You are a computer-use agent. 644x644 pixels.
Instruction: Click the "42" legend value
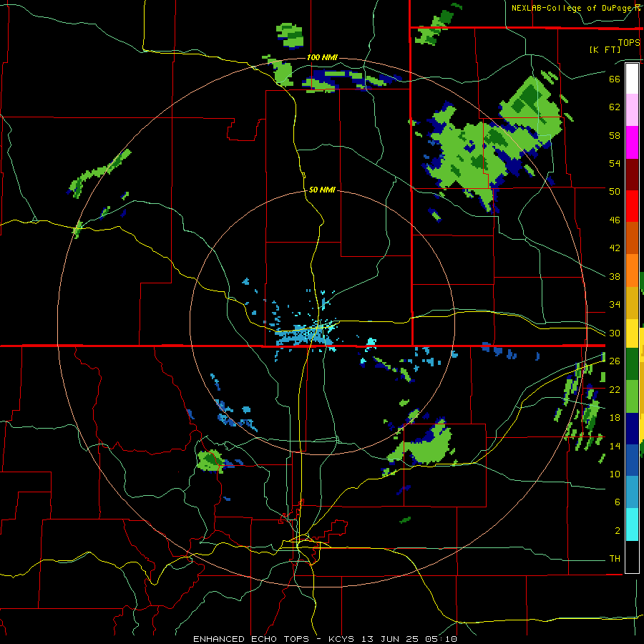[615, 248]
